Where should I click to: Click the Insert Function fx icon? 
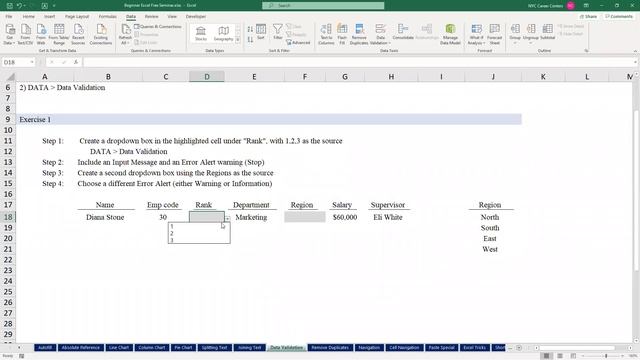[x=76, y=62]
